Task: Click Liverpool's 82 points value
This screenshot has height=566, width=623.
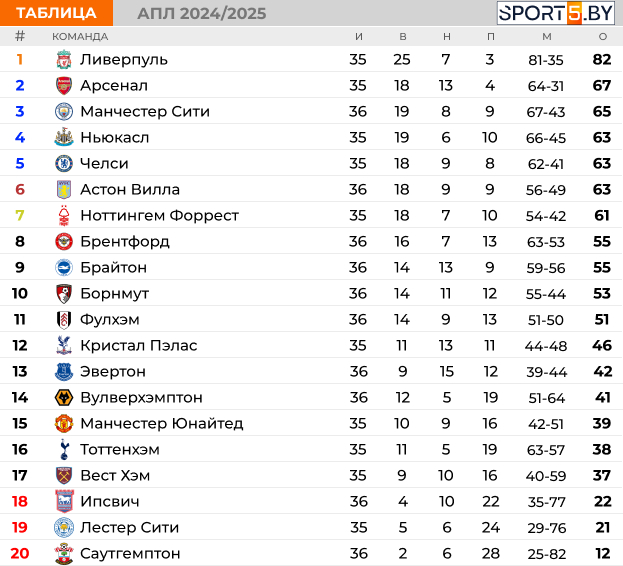Action: tap(602, 60)
